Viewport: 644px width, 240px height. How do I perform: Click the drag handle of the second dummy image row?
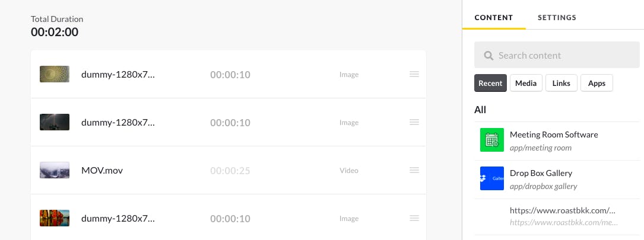click(x=414, y=122)
